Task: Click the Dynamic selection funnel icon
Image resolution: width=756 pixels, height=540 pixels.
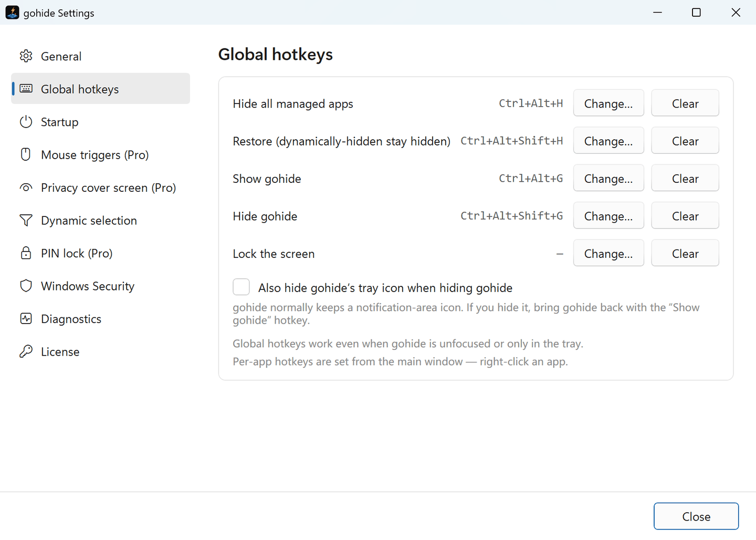Action: [26, 220]
